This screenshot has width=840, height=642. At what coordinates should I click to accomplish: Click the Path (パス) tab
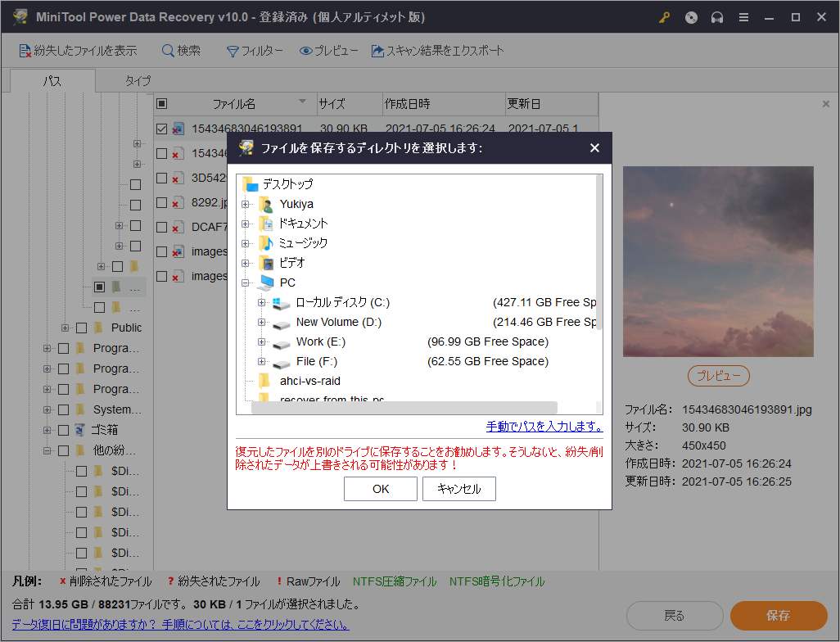52,80
